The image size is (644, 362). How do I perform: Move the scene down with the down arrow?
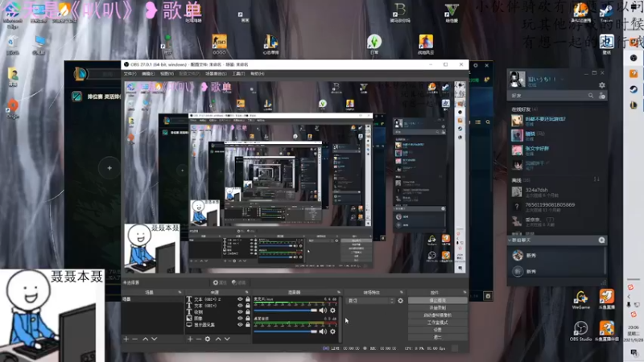click(155, 339)
